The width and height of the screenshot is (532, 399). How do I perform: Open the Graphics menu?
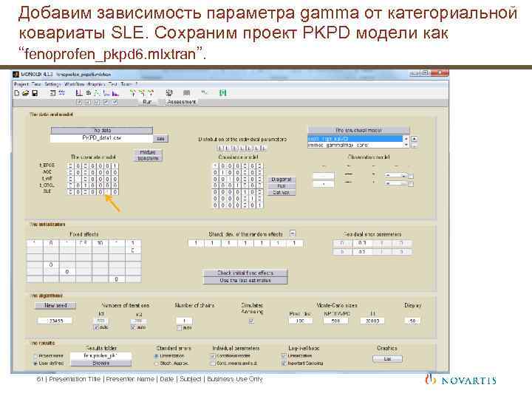tap(97, 83)
